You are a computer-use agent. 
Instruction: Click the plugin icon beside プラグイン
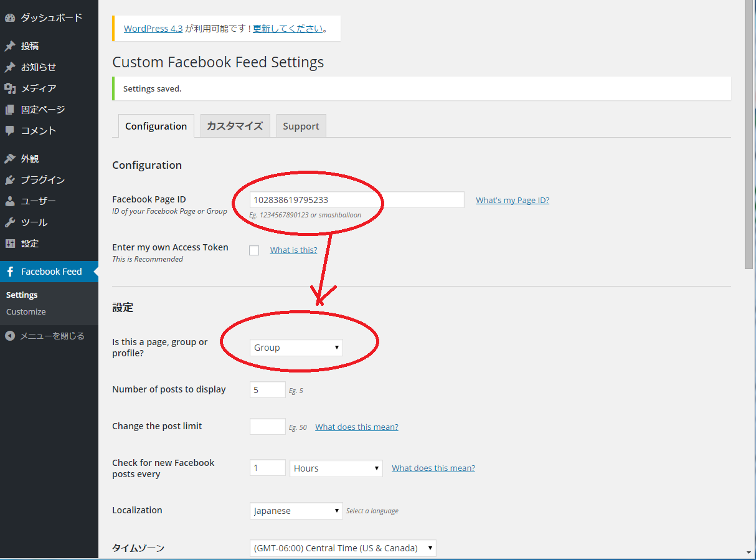coord(10,180)
